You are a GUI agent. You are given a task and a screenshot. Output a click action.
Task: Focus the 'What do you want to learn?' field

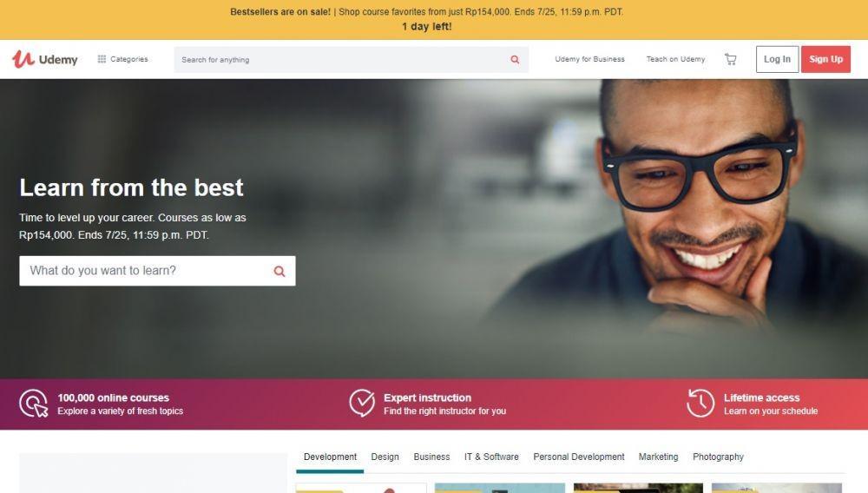click(157, 271)
